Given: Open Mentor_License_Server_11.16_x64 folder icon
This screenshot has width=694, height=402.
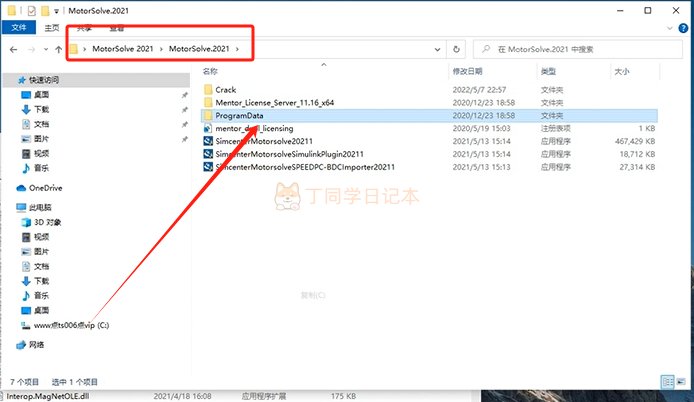Looking at the screenshot, I should 208,103.
